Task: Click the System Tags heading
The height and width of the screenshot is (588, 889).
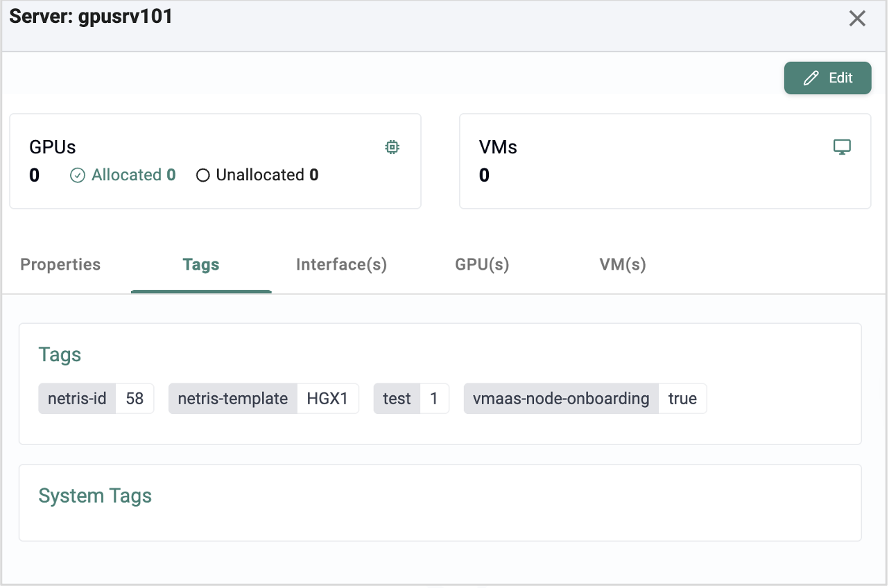Action: point(95,496)
